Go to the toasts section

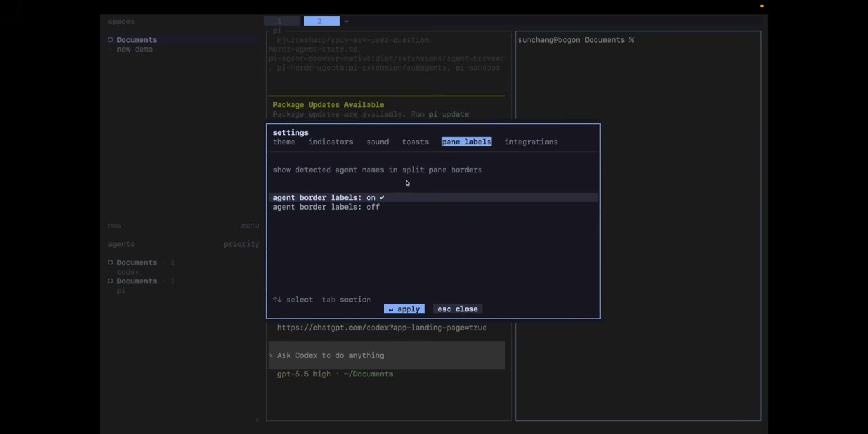click(415, 142)
